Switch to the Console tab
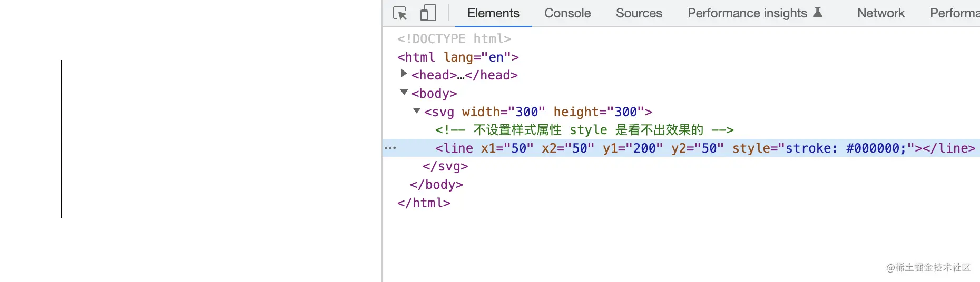Viewport: 980px width, 282px height. click(567, 13)
